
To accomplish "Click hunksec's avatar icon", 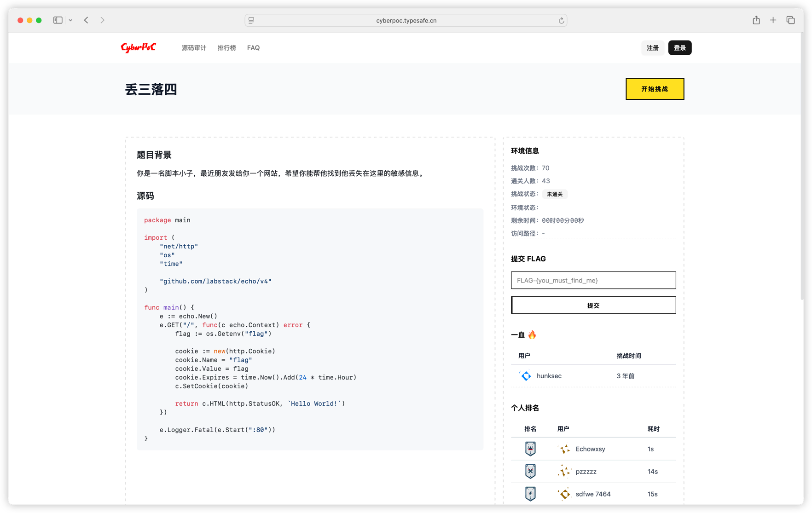I will click(x=526, y=376).
